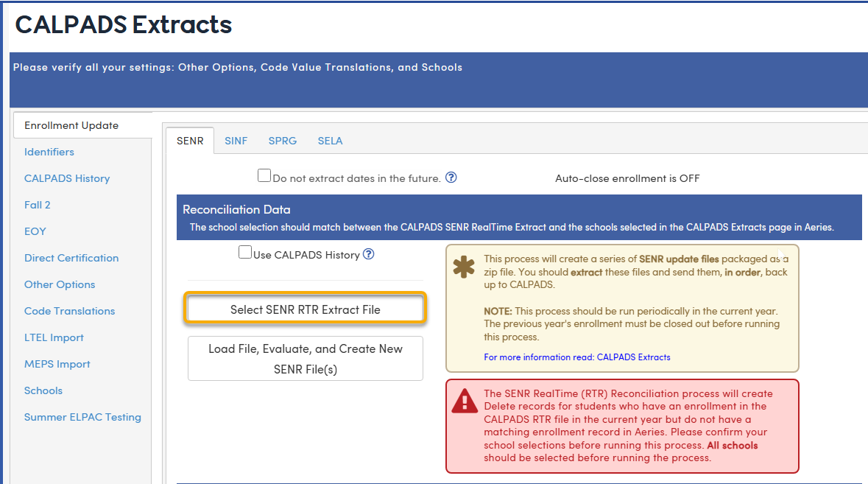
Task: Open MEPS Import section
Action: (x=57, y=365)
